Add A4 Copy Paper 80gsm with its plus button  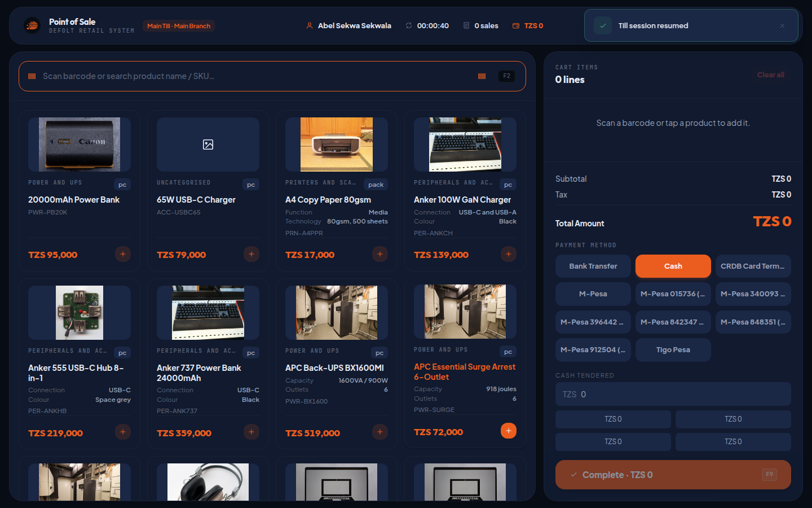tap(380, 254)
